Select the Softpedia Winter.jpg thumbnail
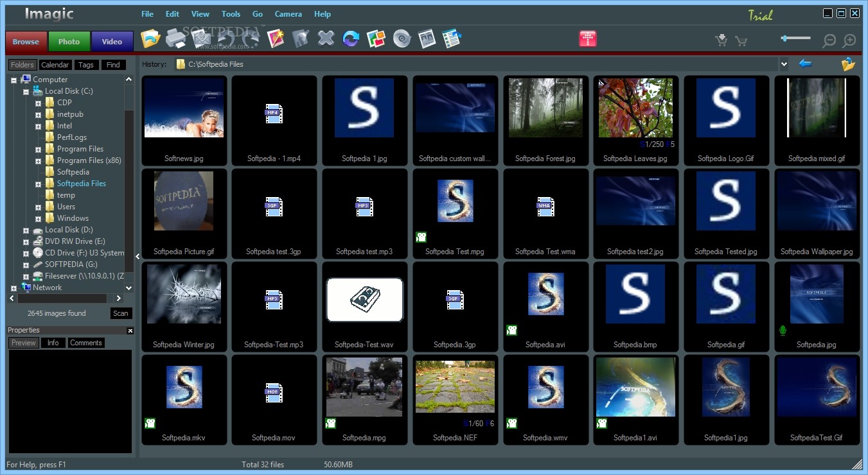This screenshot has height=475, width=868. [184, 307]
